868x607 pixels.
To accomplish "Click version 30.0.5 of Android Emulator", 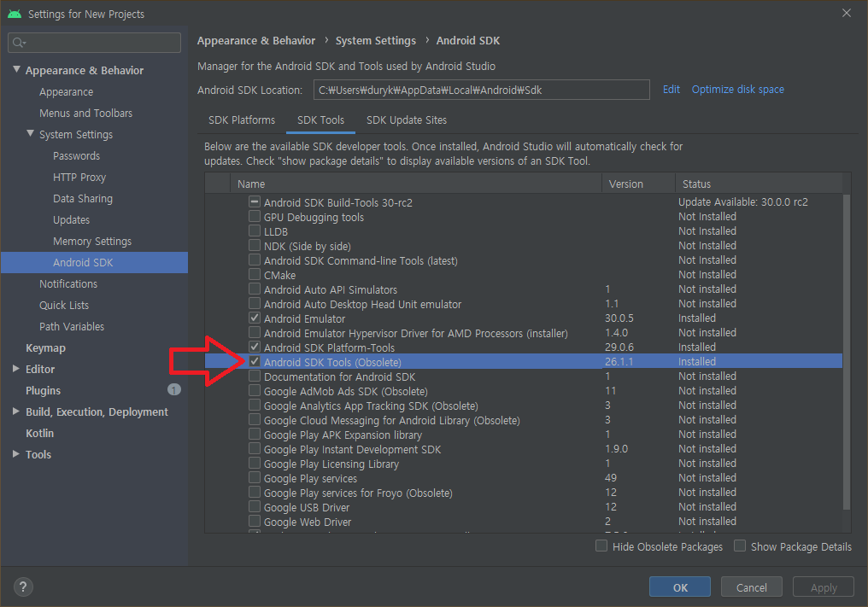I will point(619,318).
